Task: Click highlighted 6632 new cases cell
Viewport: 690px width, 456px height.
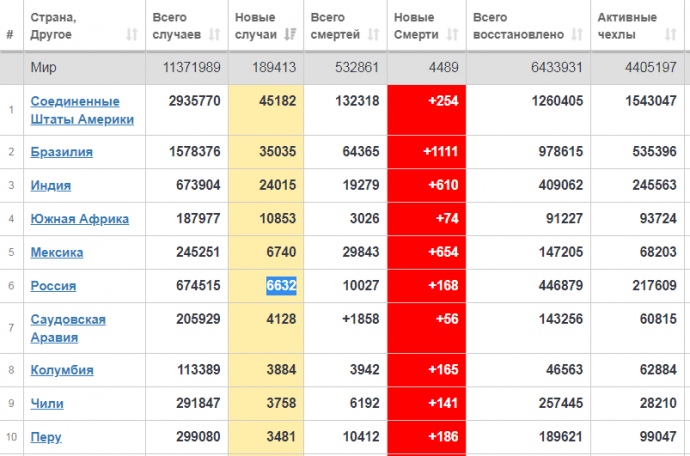Action: [x=280, y=286]
